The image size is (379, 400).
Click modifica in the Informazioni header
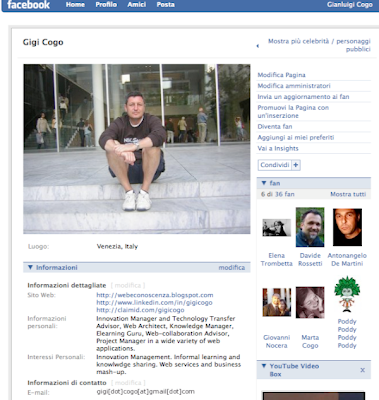coord(232,267)
